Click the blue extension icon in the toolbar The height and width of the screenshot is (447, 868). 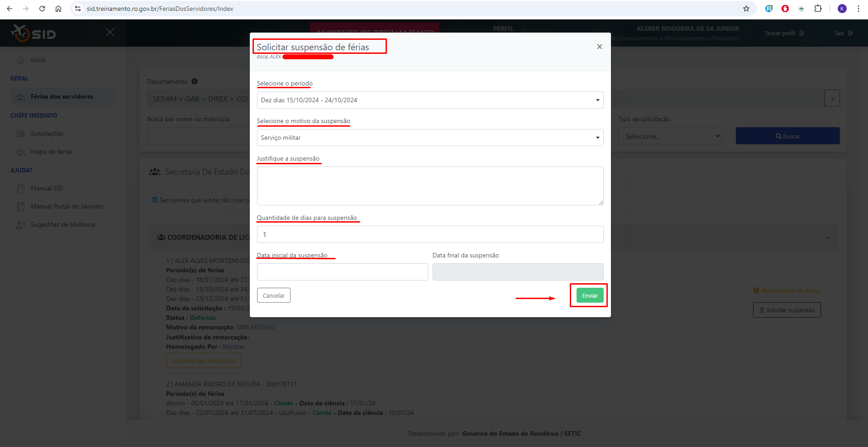pos(769,9)
